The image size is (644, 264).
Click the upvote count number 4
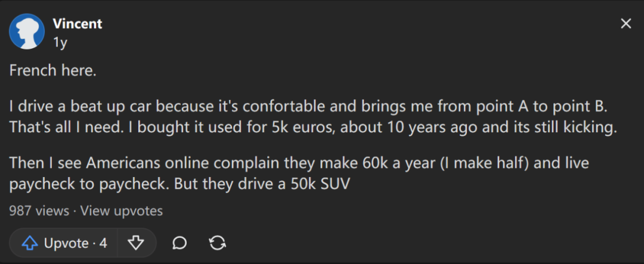tap(103, 244)
